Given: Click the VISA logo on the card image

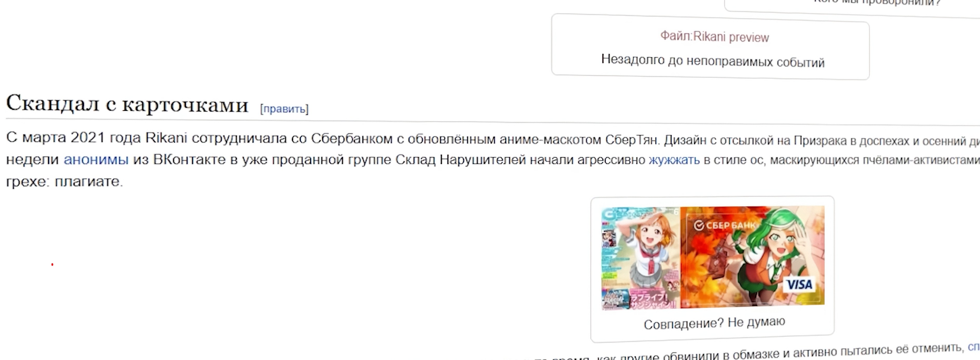Looking at the screenshot, I should tap(799, 284).
